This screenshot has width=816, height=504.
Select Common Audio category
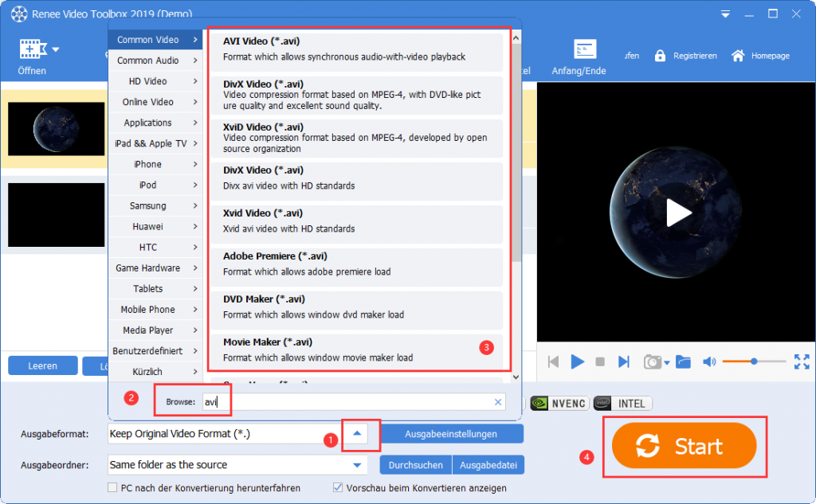pos(155,61)
